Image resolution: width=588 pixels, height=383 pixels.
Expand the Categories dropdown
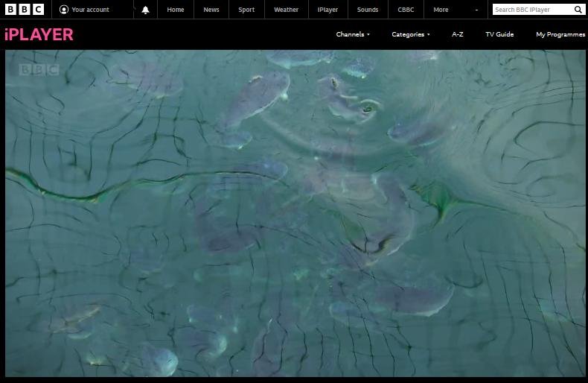point(411,34)
